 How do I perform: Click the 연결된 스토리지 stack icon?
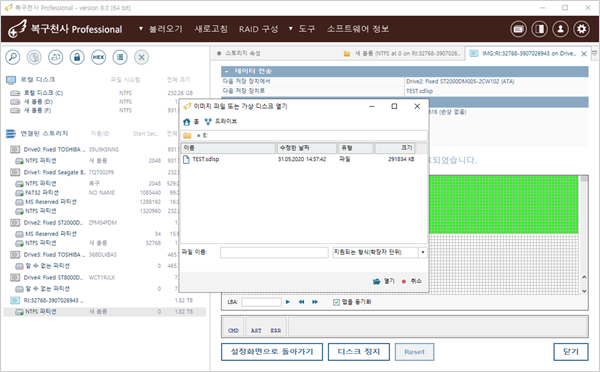pyautogui.click(x=11, y=134)
